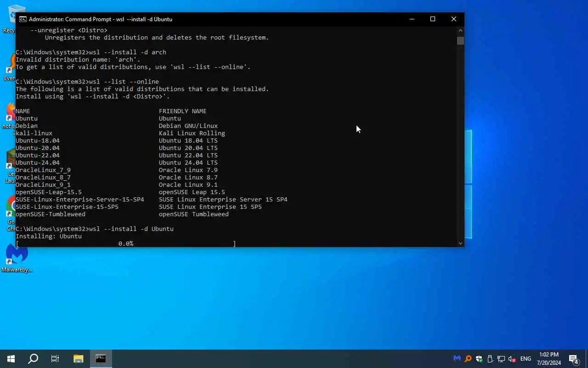Open the clock showing 1:02 PM

click(549, 359)
